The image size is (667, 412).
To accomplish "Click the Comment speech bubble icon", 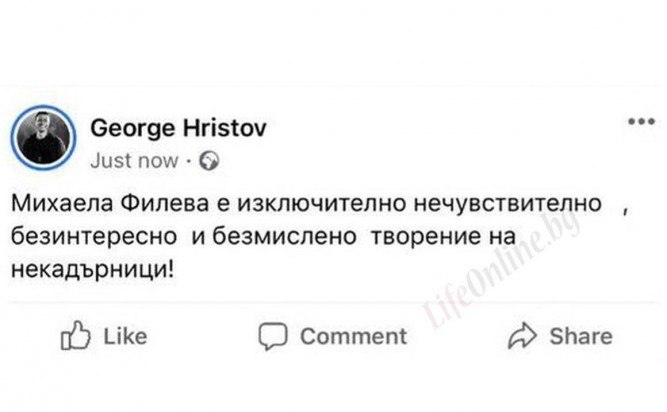I will point(273,337).
